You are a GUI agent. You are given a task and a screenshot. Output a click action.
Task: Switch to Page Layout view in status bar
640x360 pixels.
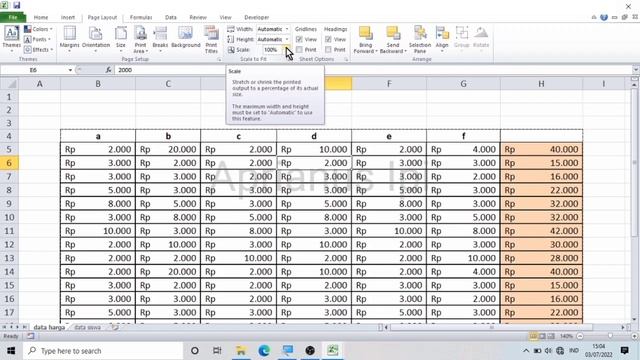[x=542, y=336]
